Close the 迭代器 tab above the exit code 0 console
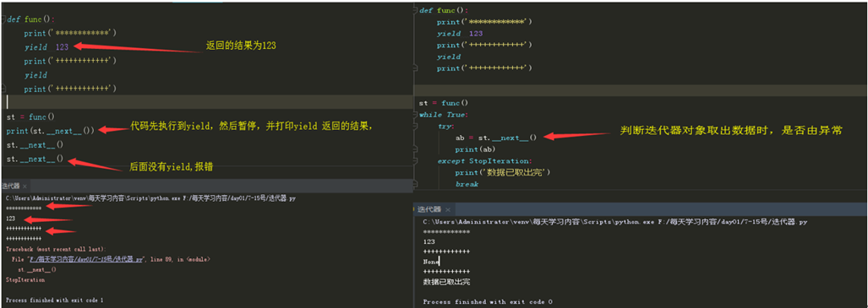 [447, 210]
